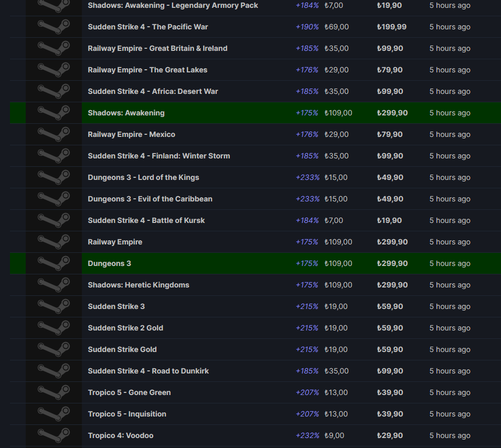Open Railway Empire - The Great Lakes page
The height and width of the screenshot is (448, 501).
[147, 70]
